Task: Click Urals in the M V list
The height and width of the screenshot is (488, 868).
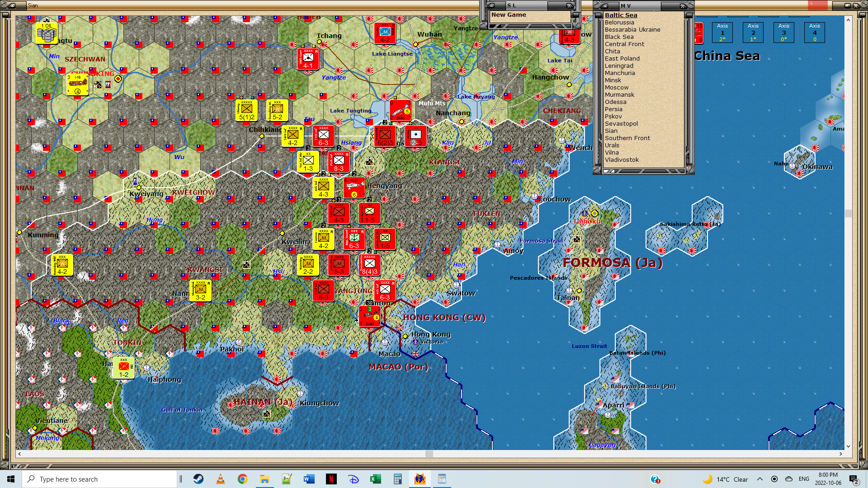Action: click(612, 145)
